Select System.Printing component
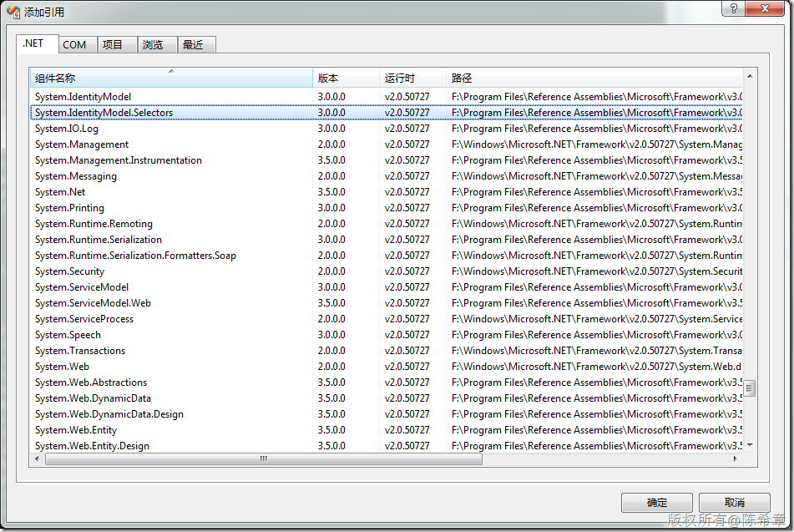Viewport: 794px width, 532px height. click(x=387, y=208)
